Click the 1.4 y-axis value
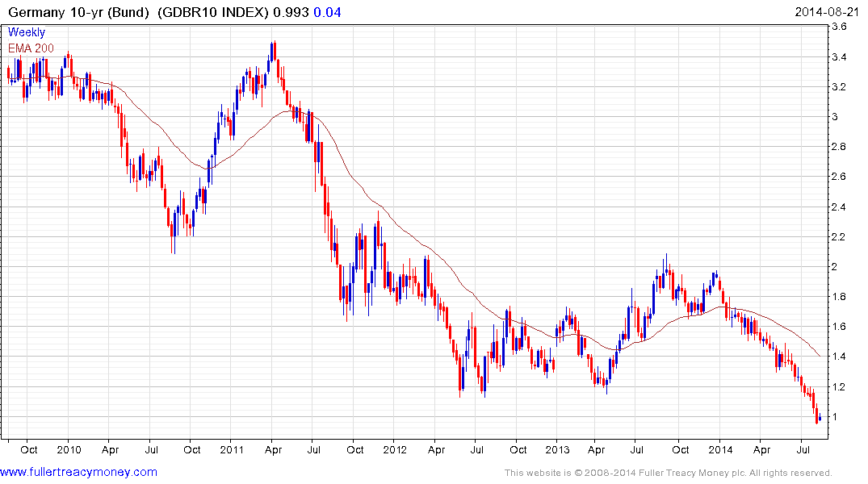This screenshot has height=484, width=868. click(x=839, y=357)
